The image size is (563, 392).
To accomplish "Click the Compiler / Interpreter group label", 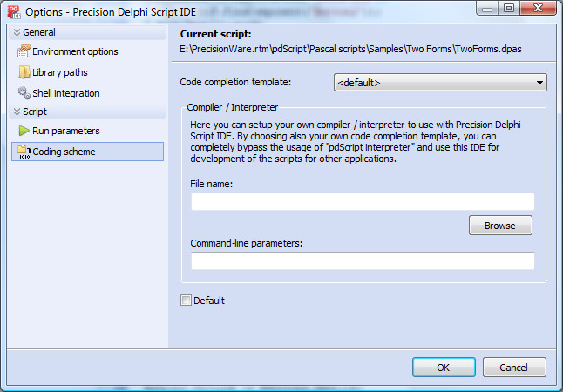I will tap(233, 107).
